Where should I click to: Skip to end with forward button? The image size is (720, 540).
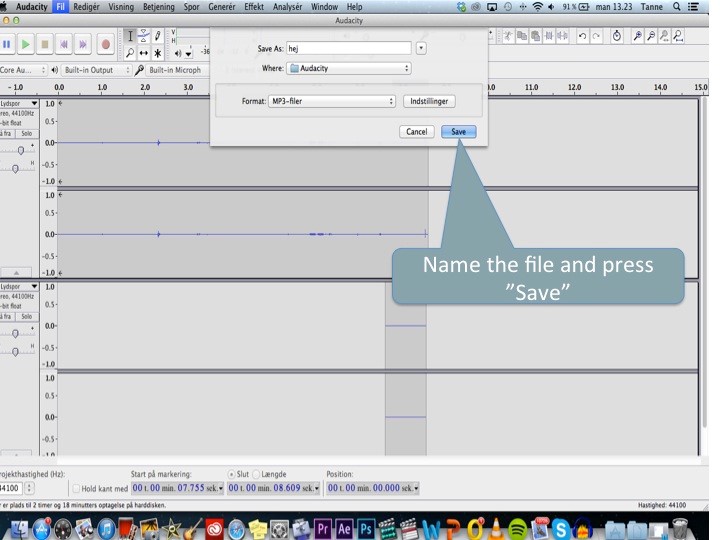point(83,45)
